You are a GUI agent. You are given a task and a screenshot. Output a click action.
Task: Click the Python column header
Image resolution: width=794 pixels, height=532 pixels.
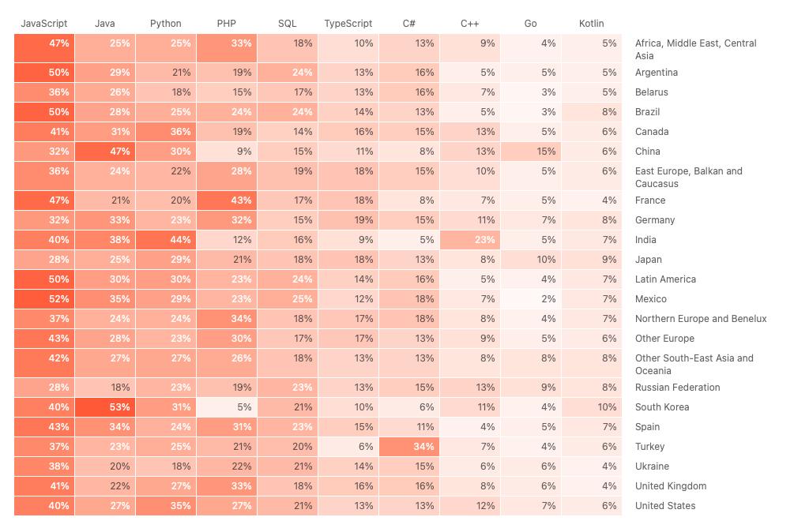click(165, 24)
